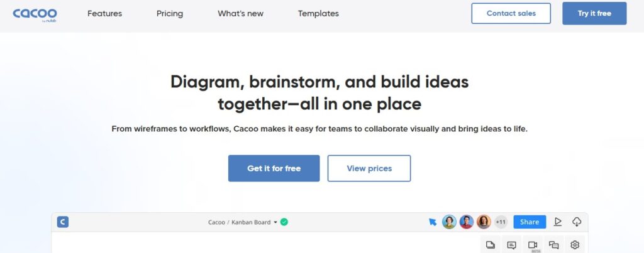
Task: Open the sheets panel icon
Action: coord(491,245)
